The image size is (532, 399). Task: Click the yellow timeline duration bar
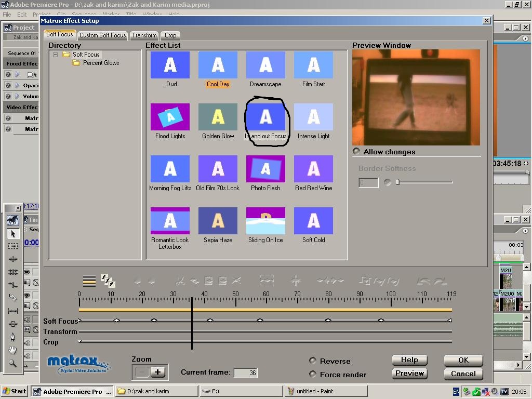point(265,310)
